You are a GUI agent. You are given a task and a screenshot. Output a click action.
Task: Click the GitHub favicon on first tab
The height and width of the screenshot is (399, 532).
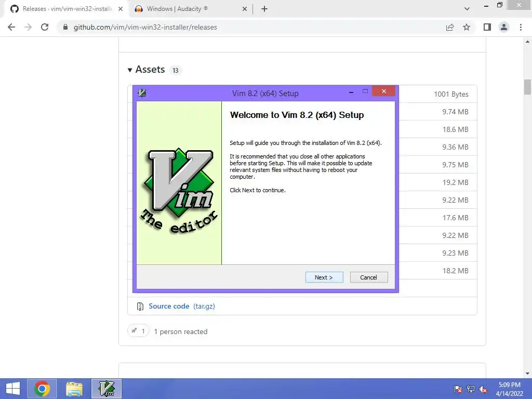(14, 9)
